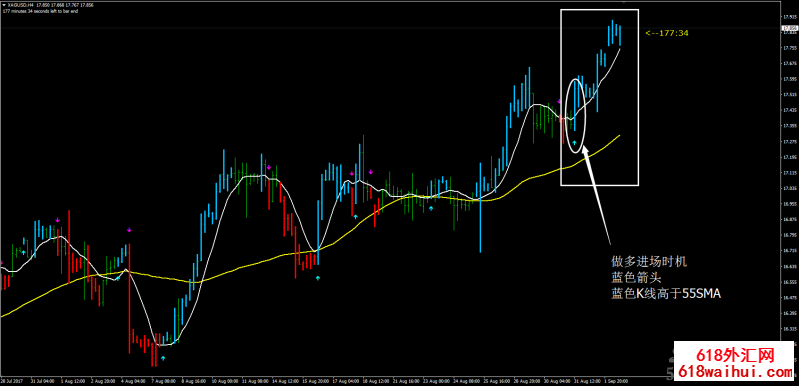Click the cyan up arrow below the 15 Aug candles

point(318,279)
